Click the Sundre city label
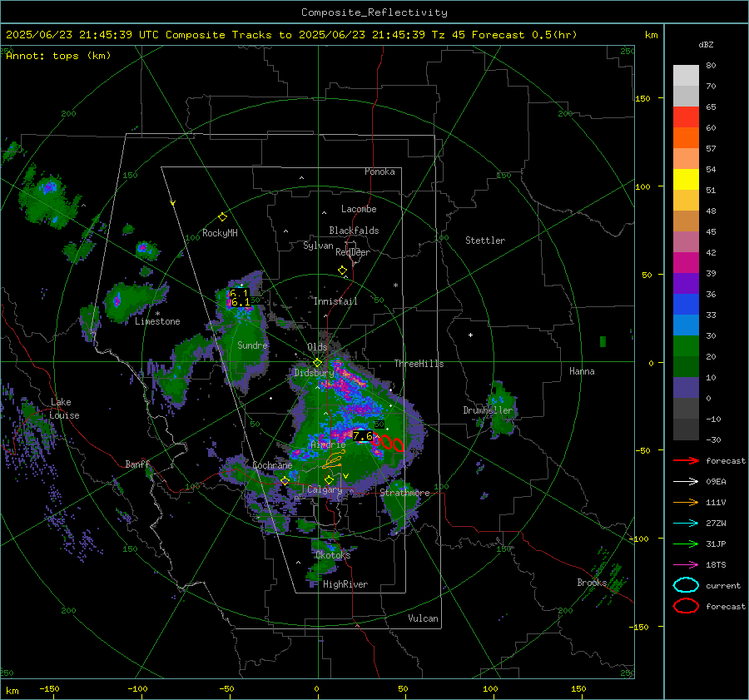This screenshot has height=700, width=749. [x=252, y=345]
